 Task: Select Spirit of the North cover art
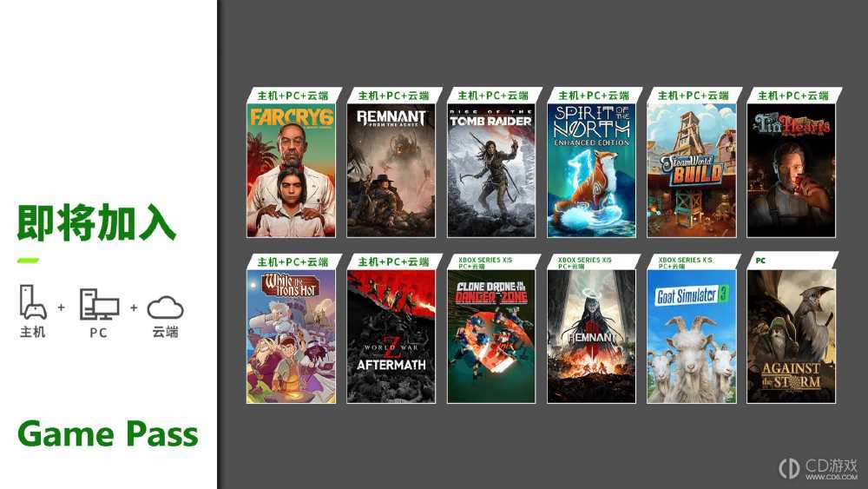(x=591, y=170)
